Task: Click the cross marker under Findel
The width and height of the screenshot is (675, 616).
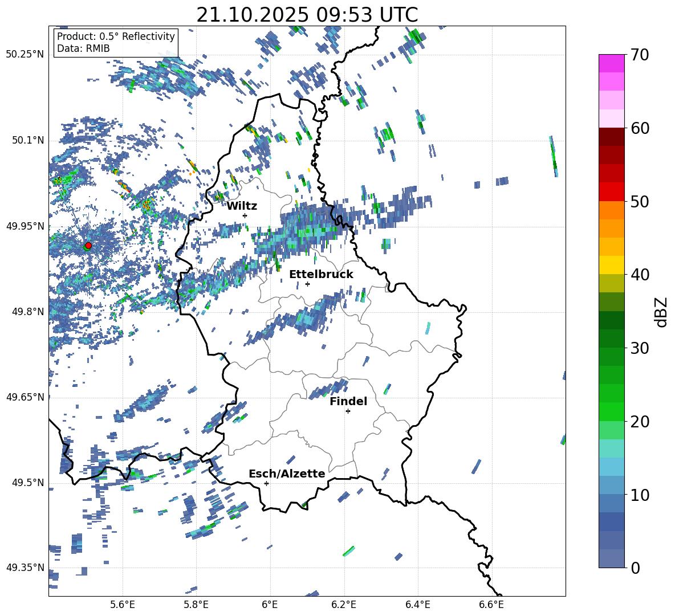Action: point(348,411)
